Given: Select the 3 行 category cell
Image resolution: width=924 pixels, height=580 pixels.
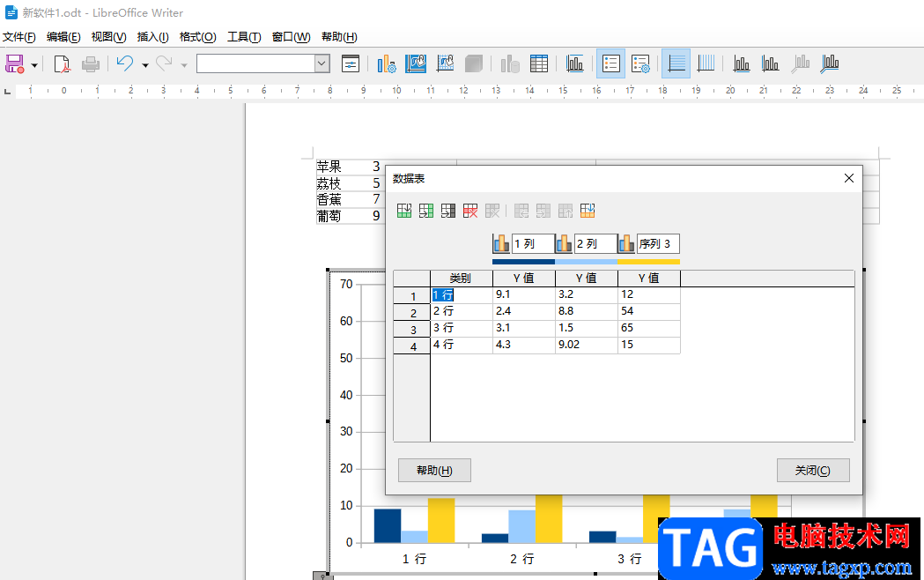Looking at the screenshot, I should [x=462, y=328].
